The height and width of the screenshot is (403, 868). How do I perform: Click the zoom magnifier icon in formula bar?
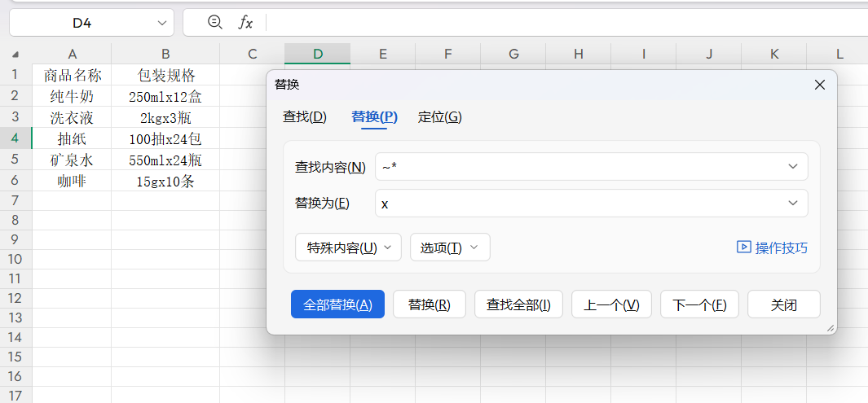tap(215, 22)
